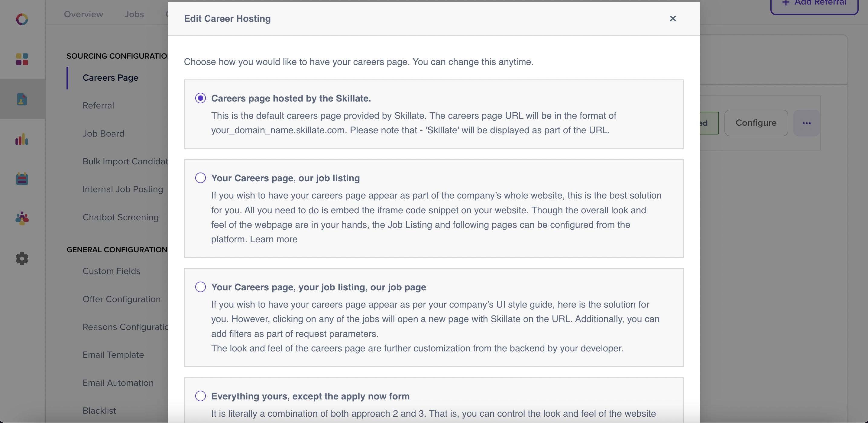Open the dashboard grid icon
Screen dimensions: 868x423
point(22,59)
